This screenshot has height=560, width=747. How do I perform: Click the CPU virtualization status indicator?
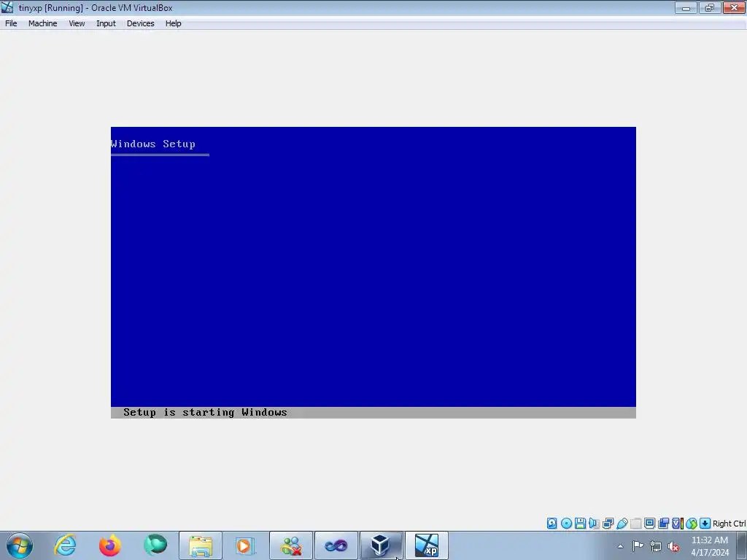pos(678,524)
